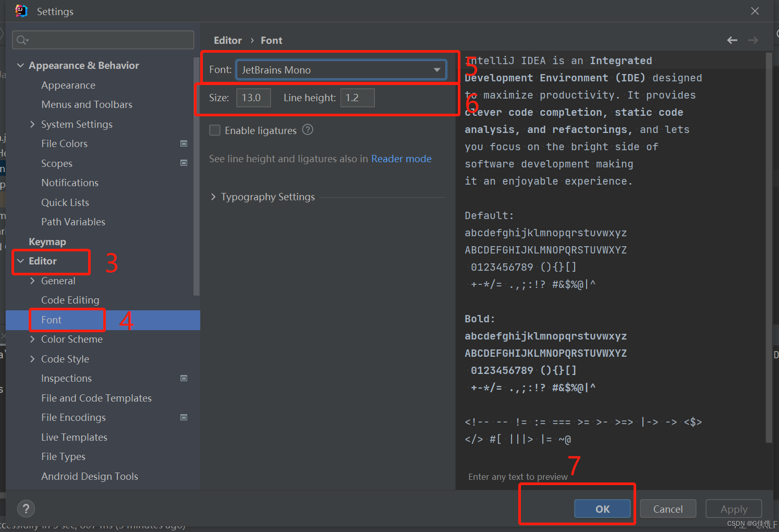Expand Typography Settings section
The width and height of the screenshot is (779, 532).
pyautogui.click(x=213, y=197)
